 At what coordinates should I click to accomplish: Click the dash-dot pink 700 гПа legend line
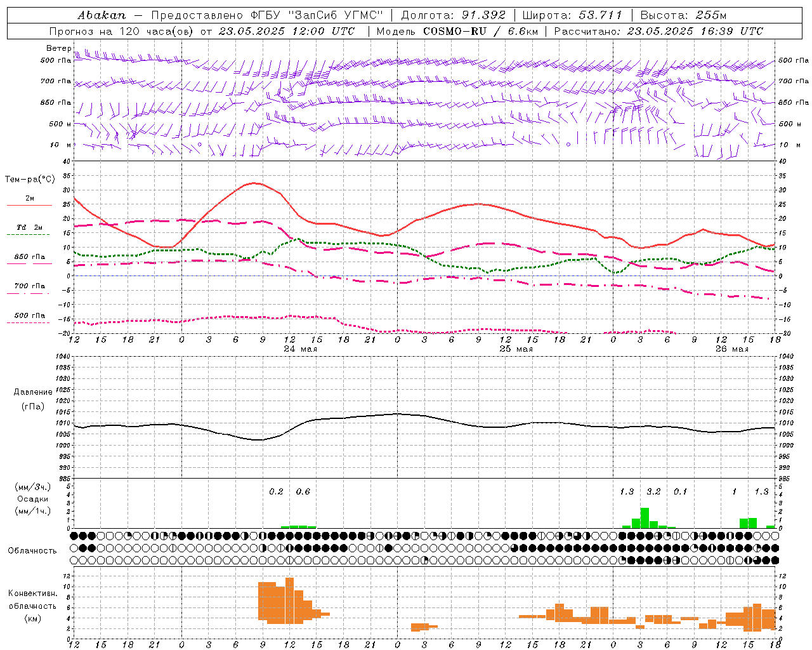coord(29,293)
